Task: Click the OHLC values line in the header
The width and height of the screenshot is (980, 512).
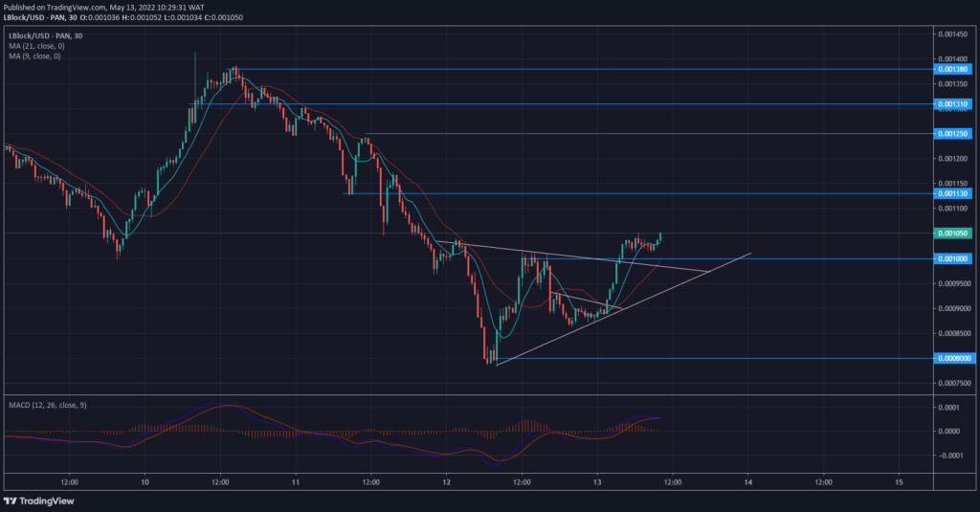Action: 161,17
